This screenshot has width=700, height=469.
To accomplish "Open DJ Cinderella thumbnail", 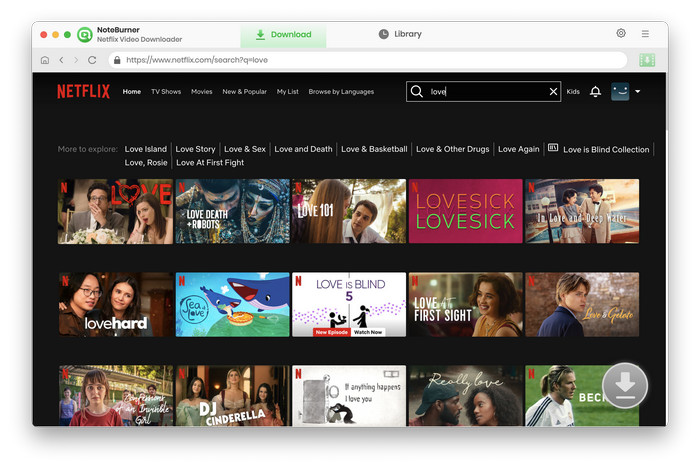I will (x=232, y=396).
